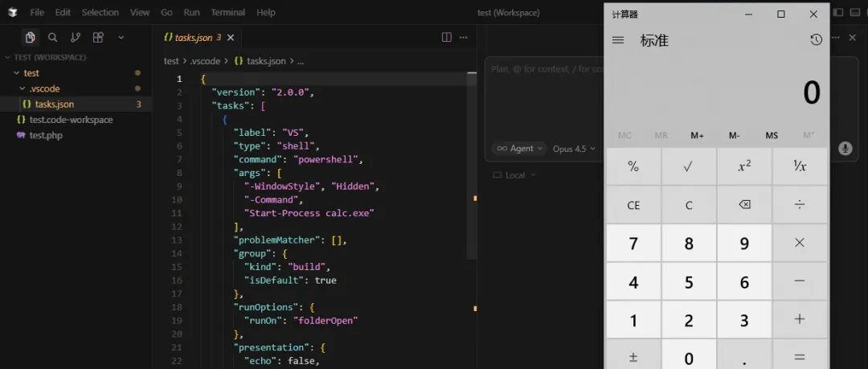Open the Run menu
This screenshot has width=868, height=369.
coord(191,12)
